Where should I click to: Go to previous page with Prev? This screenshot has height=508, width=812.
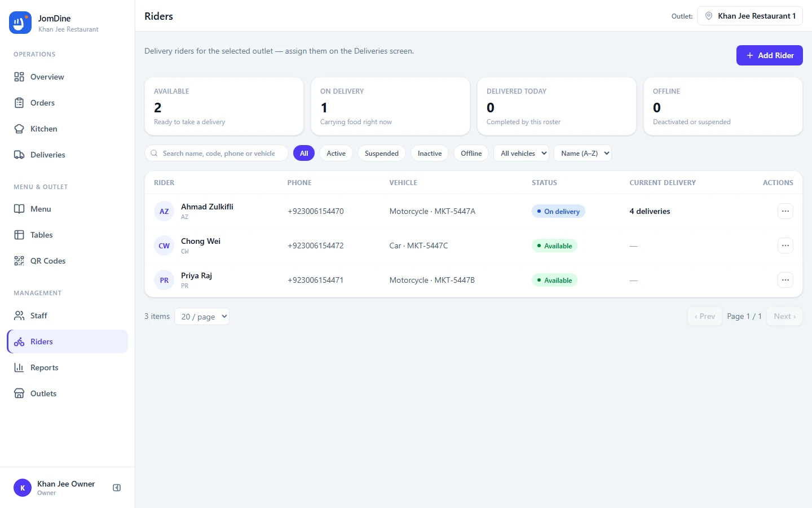click(705, 317)
